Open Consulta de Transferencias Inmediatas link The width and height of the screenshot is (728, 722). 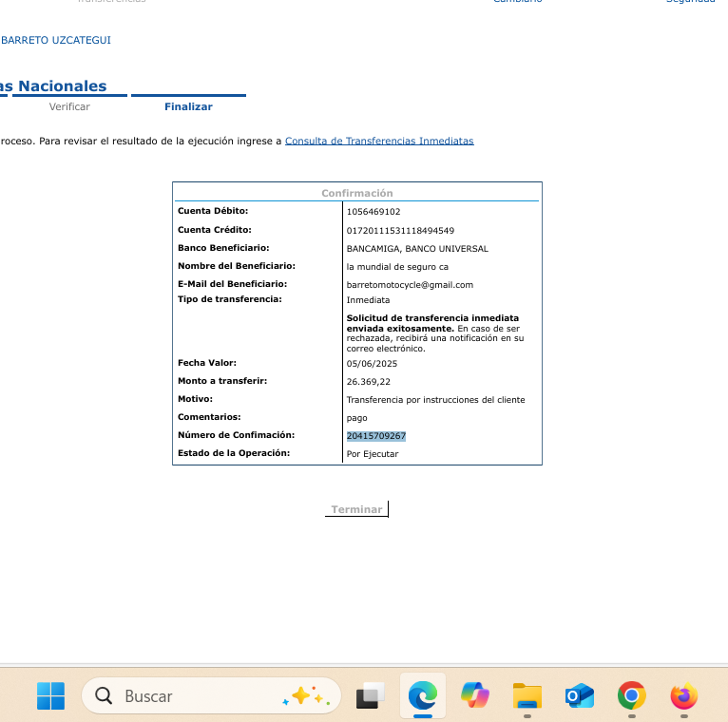[379, 141]
